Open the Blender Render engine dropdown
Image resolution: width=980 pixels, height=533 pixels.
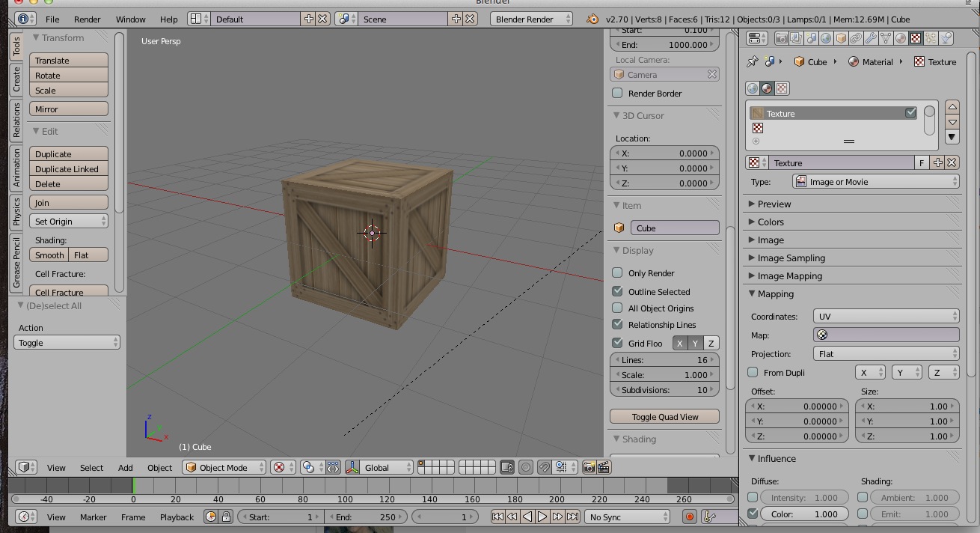[531, 19]
